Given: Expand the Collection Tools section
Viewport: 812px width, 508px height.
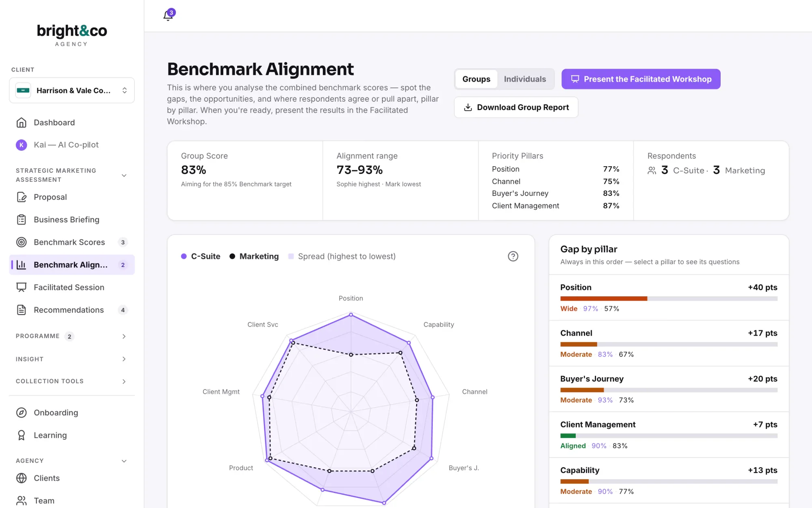Looking at the screenshot, I should tap(124, 381).
